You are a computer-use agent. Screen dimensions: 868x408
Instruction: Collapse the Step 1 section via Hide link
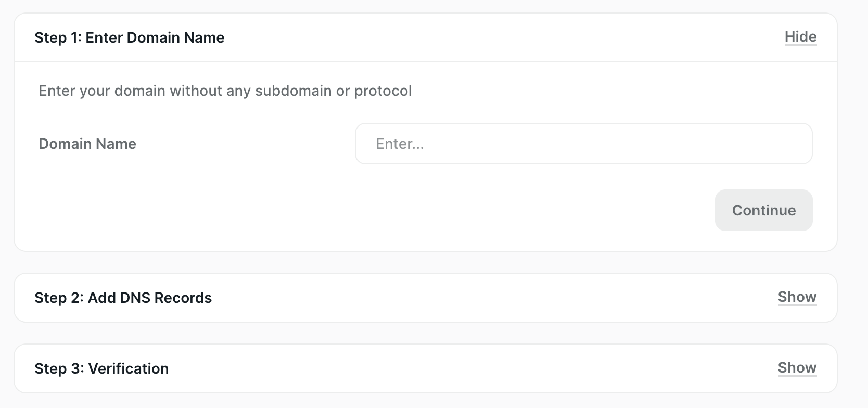pyautogui.click(x=800, y=37)
